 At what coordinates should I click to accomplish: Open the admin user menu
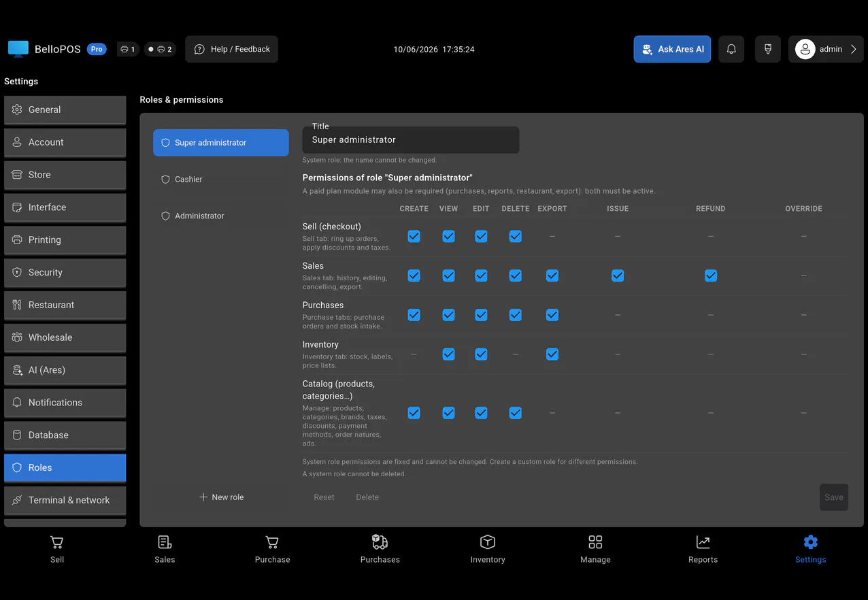click(826, 49)
